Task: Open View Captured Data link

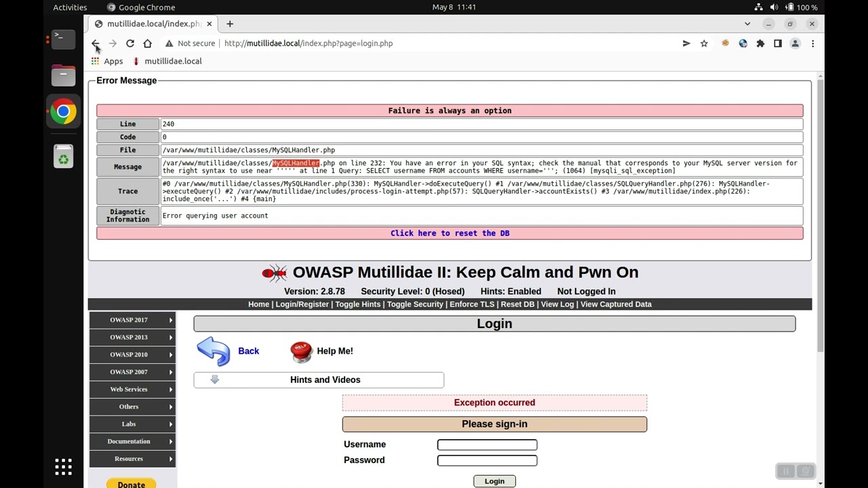Action: pos(616,304)
